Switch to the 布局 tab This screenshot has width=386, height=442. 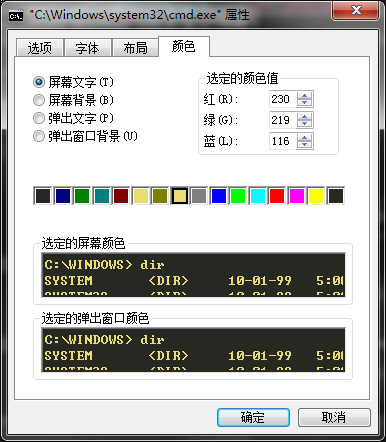coord(135,48)
